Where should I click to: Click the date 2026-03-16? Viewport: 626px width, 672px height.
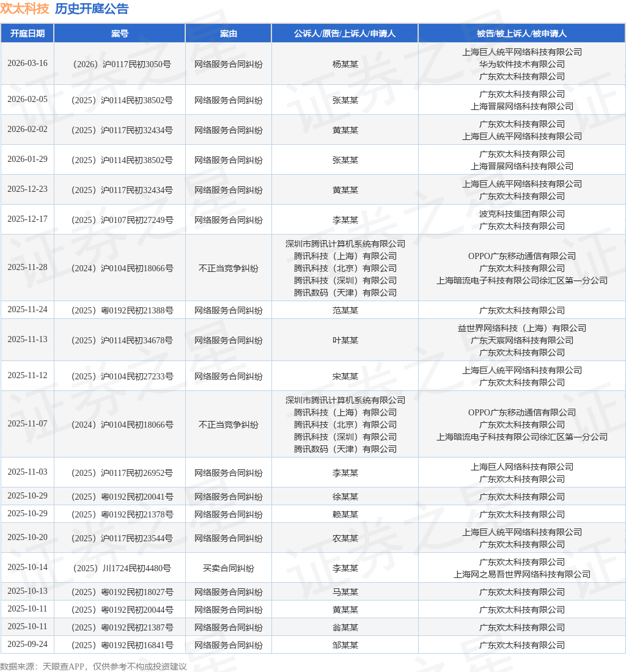[28, 63]
